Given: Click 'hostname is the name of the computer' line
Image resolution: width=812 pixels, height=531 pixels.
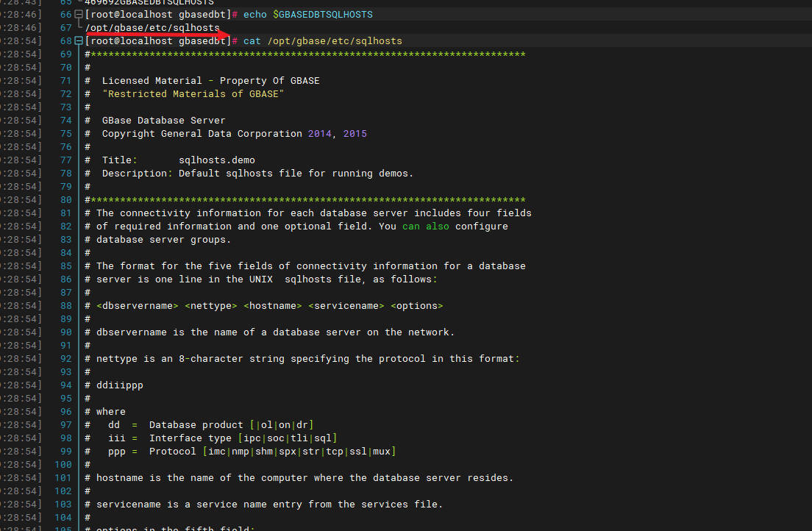Looking at the screenshot, I should 305,478.
